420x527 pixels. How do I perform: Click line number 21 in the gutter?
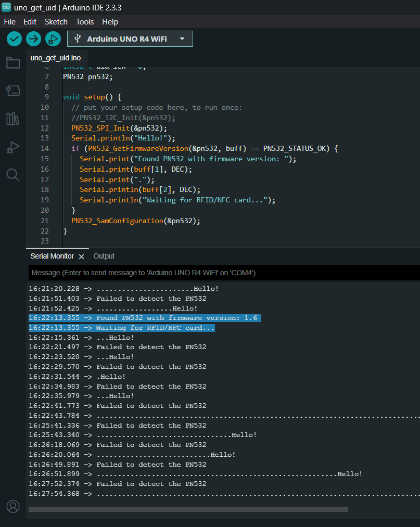pos(44,221)
